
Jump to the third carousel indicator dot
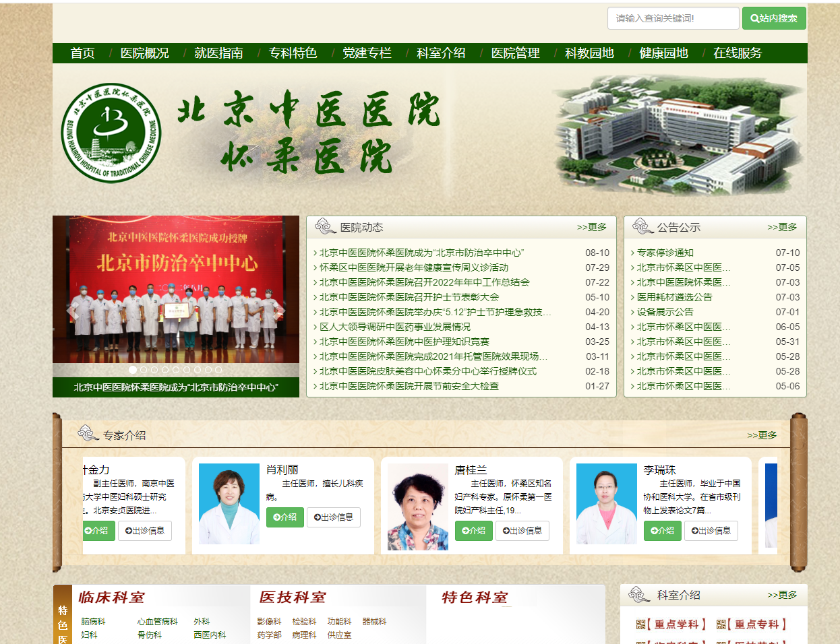pyautogui.click(x=154, y=370)
